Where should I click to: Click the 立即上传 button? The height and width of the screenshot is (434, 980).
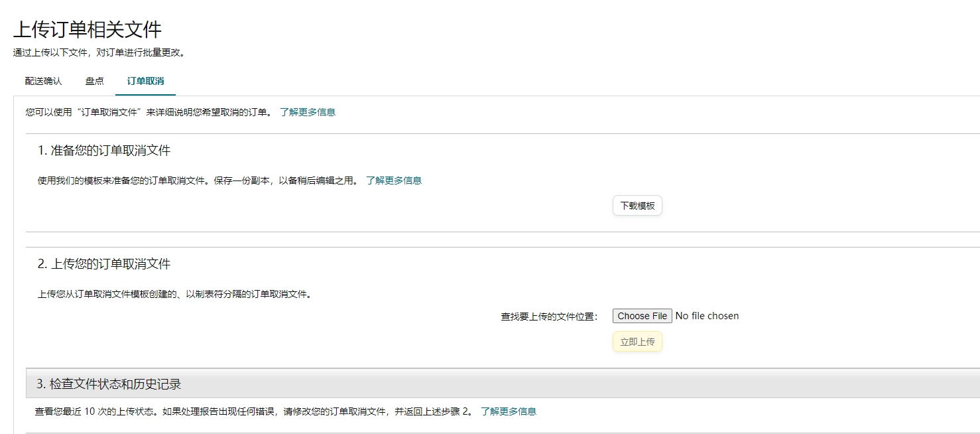[x=637, y=342]
